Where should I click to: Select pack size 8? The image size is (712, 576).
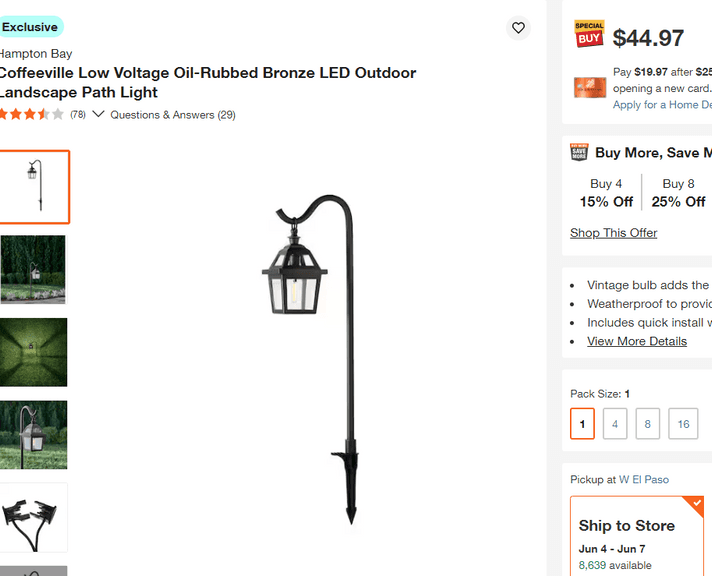[x=647, y=424]
